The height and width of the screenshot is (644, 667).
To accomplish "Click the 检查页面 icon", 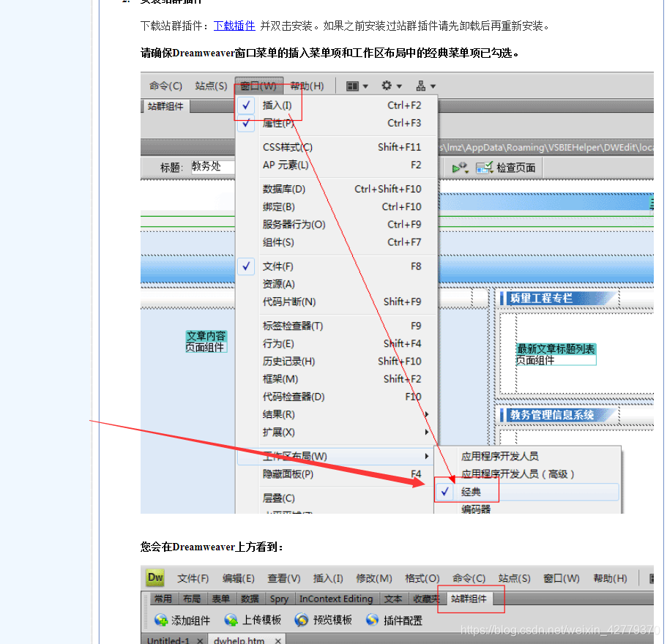I will click(x=484, y=168).
